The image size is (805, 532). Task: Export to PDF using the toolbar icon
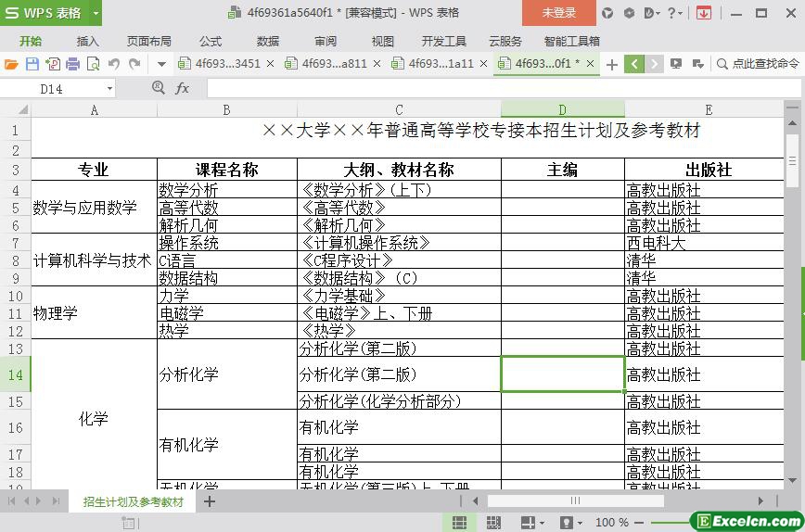52,64
